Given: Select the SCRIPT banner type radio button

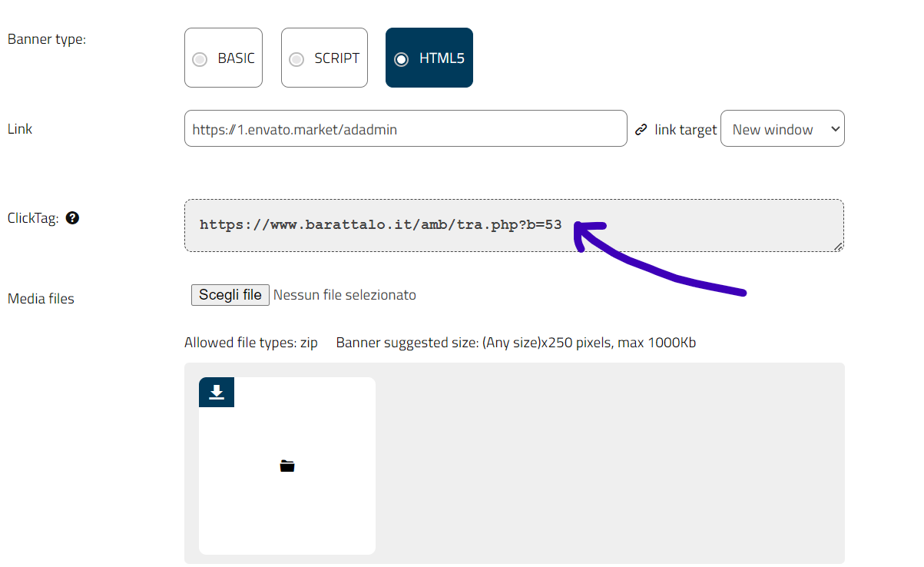Looking at the screenshot, I should pyautogui.click(x=296, y=59).
